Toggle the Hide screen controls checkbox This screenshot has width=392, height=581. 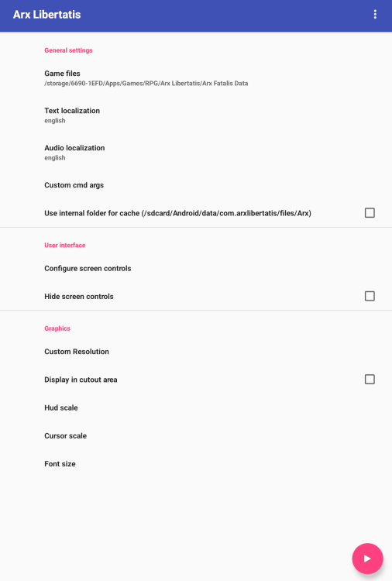point(370,296)
